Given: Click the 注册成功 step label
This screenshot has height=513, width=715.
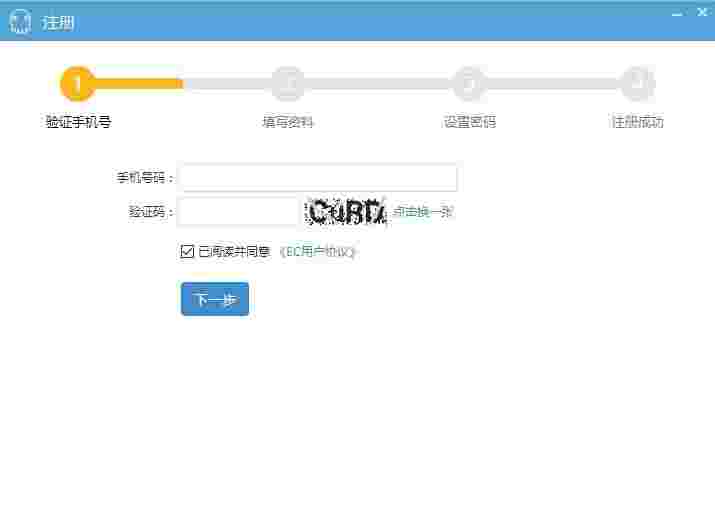Looking at the screenshot, I should 638,122.
